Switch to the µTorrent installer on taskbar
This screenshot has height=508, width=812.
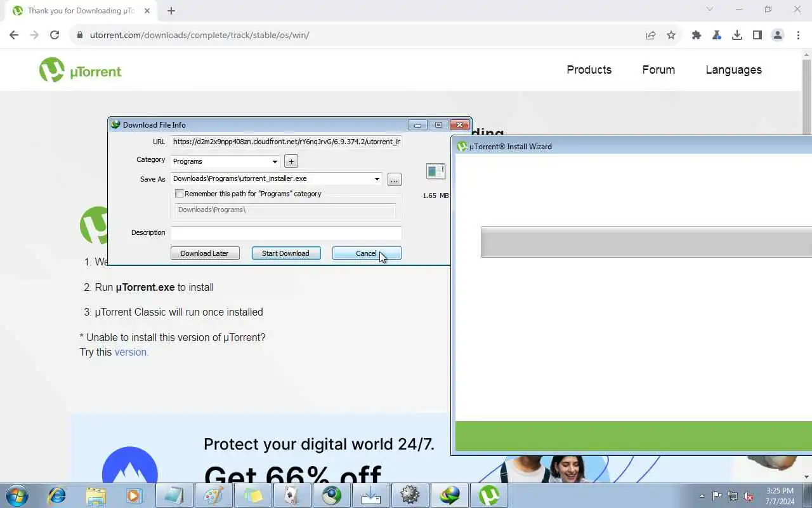[488, 495]
